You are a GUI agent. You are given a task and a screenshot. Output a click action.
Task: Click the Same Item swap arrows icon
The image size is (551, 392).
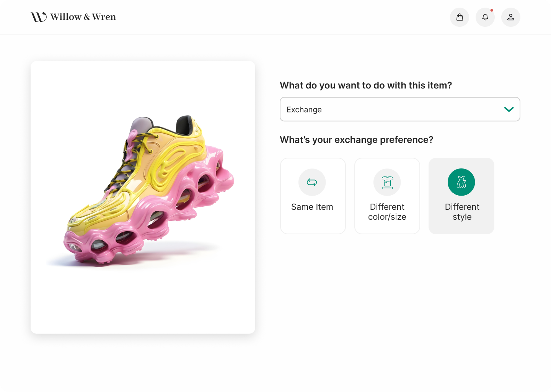tap(312, 182)
